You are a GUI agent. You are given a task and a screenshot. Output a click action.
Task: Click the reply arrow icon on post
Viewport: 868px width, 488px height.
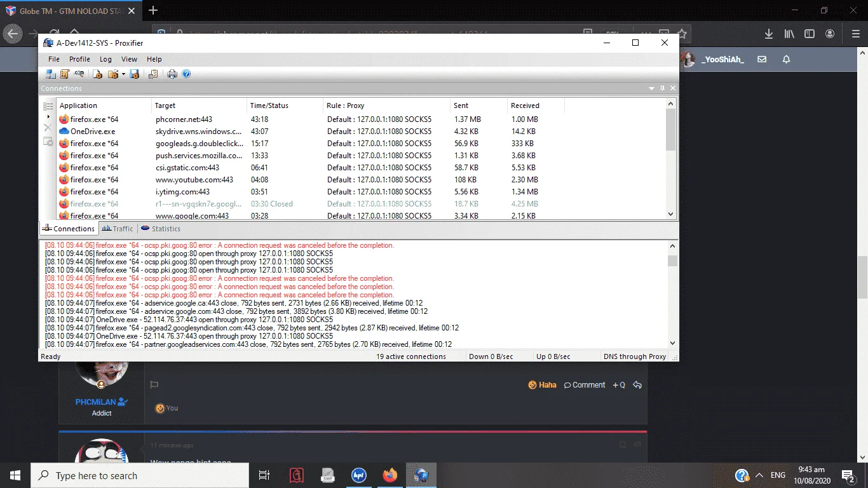click(637, 385)
